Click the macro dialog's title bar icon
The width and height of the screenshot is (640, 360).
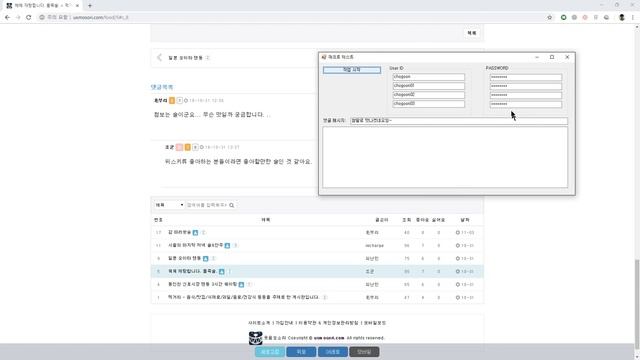pos(324,57)
